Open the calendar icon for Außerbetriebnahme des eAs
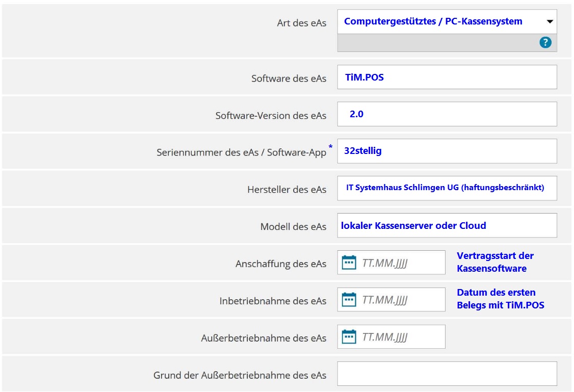 [x=349, y=337]
